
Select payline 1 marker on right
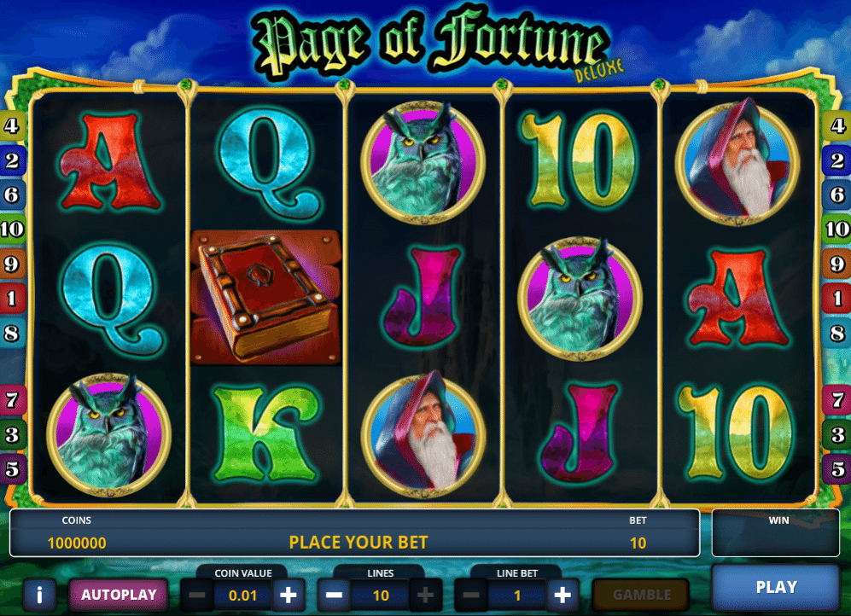[836, 298]
